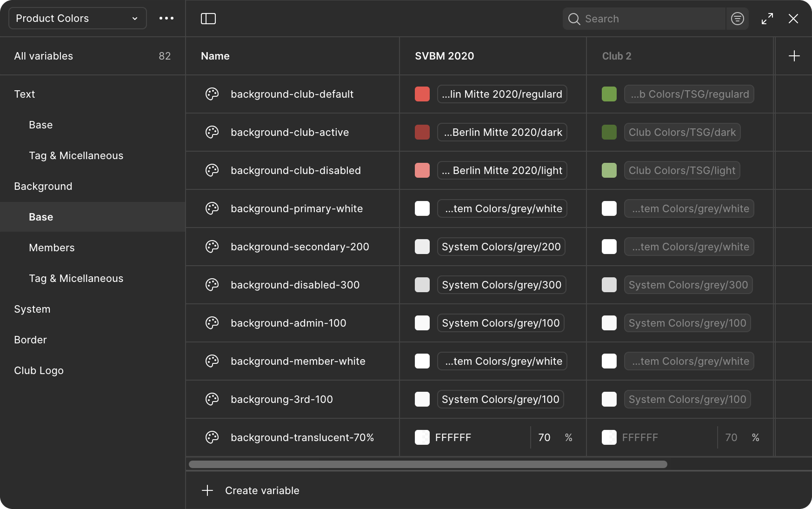The image size is (812, 509).
Task: Click palette icon for background-disabled-300
Action: 212,285
